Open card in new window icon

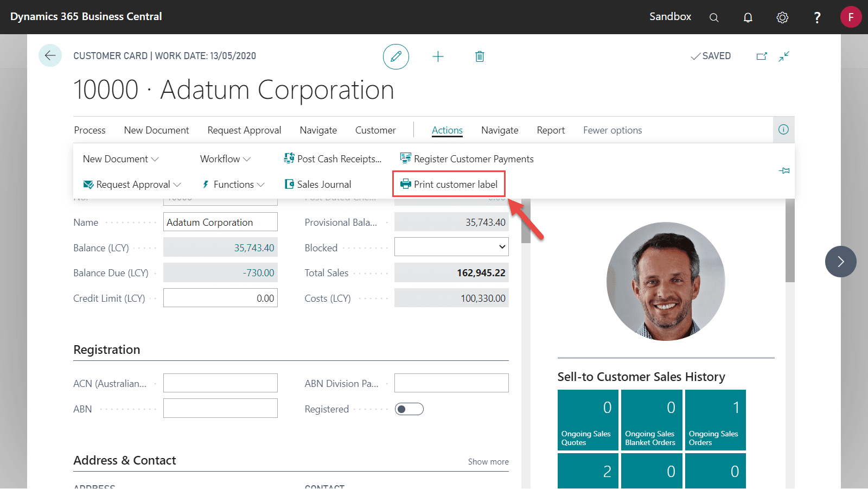(762, 56)
